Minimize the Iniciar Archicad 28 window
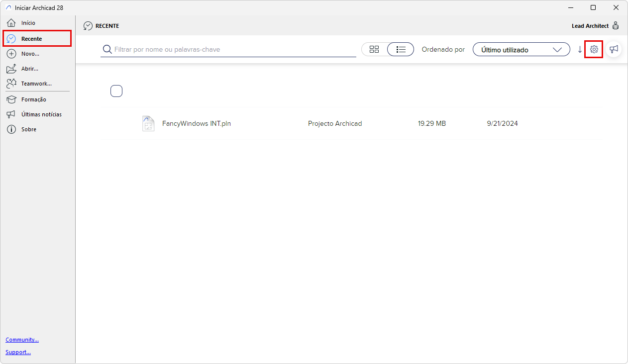The image size is (628, 364). click(x=570, y=7)
